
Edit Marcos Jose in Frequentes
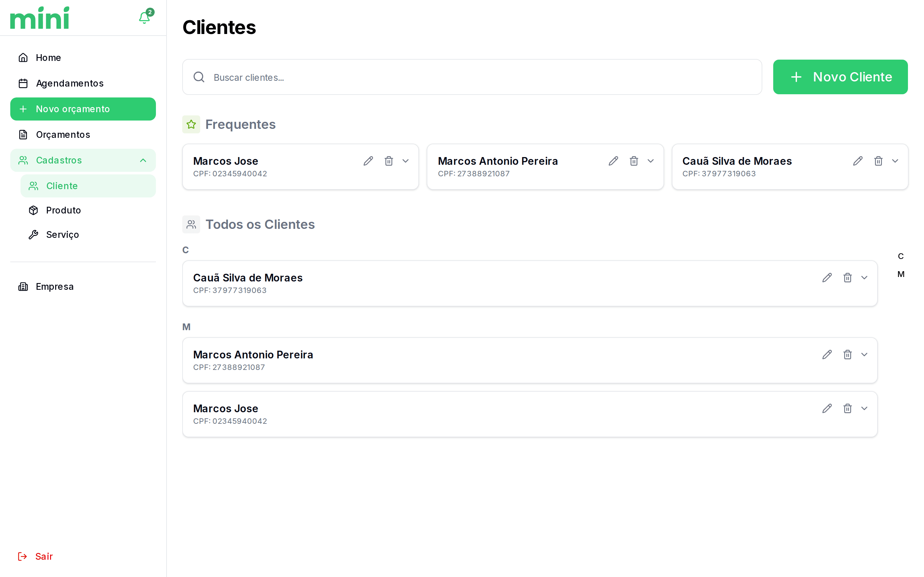click(x=368, y=161)
